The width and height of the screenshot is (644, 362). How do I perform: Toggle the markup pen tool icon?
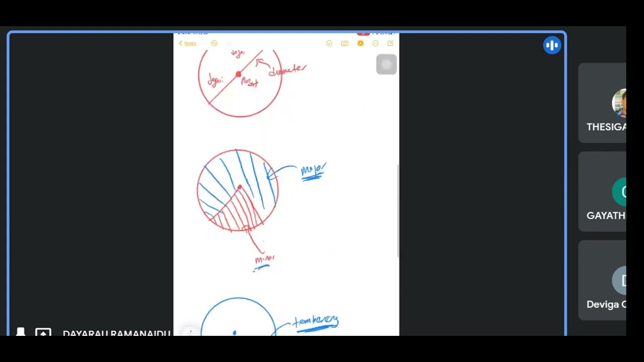360,43
